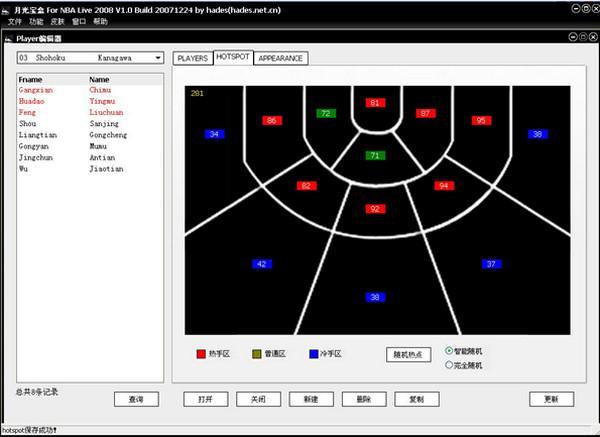Click the 复制 button
The width and height of the screenshot is (600, 437).
pos(417,399)
